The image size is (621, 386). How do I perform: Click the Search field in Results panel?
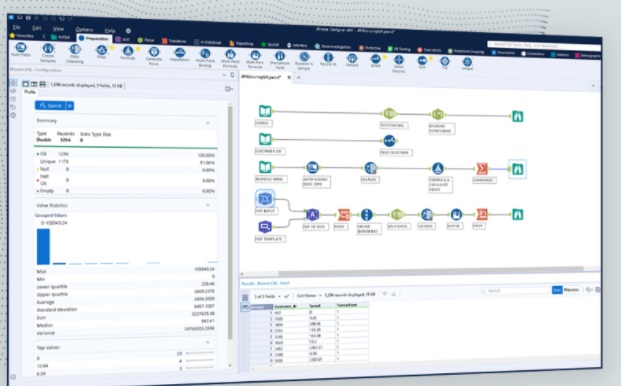pyautogui.click(x=516, y=291)
